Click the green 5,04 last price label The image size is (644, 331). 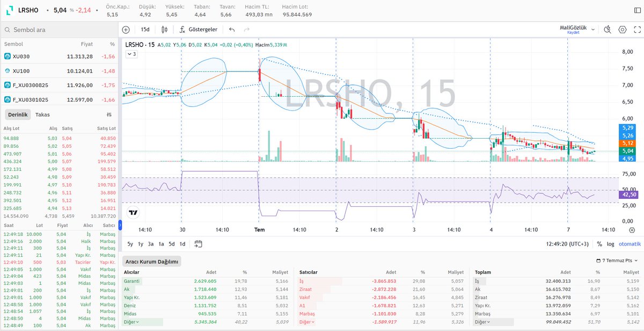627,152
